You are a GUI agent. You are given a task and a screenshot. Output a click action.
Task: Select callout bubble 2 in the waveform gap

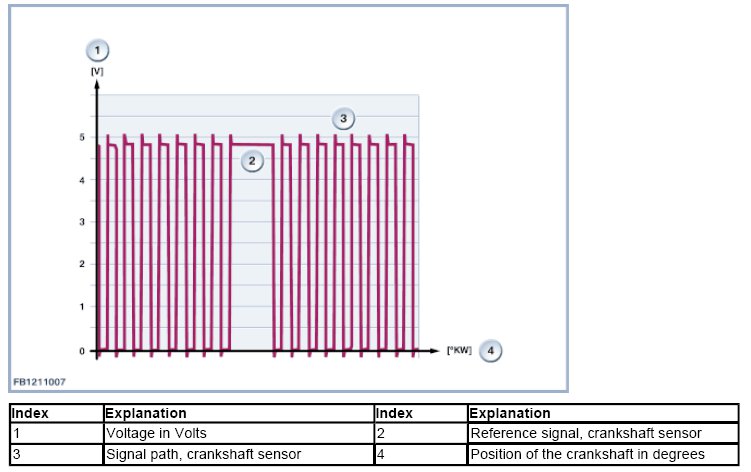[253, 161]
